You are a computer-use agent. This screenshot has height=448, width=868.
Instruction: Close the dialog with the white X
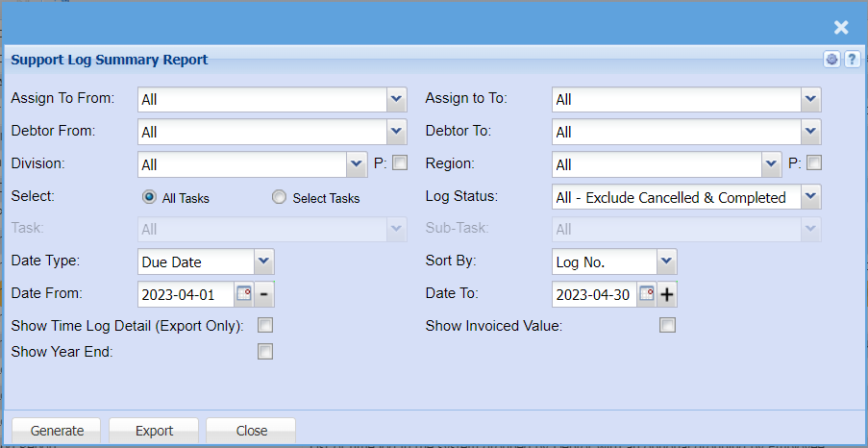841,28
